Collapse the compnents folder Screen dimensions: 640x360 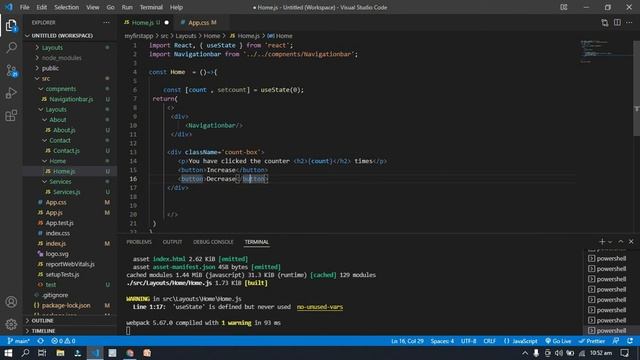click(60, 89)
